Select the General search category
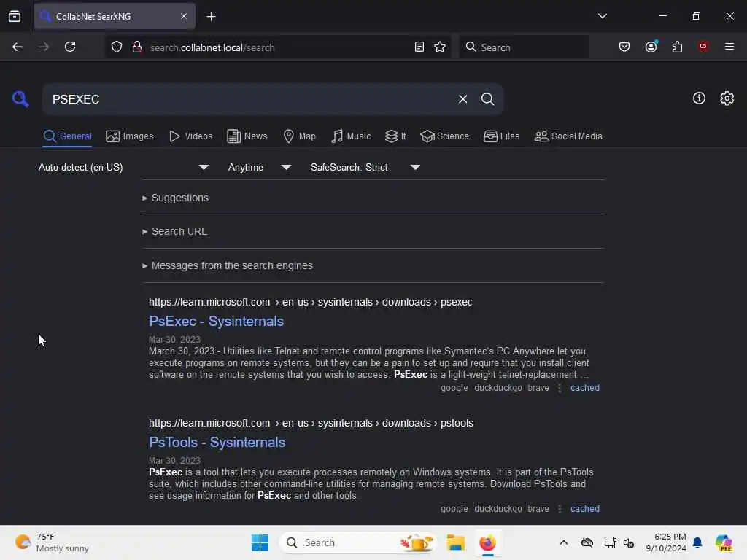 [67, 136]
